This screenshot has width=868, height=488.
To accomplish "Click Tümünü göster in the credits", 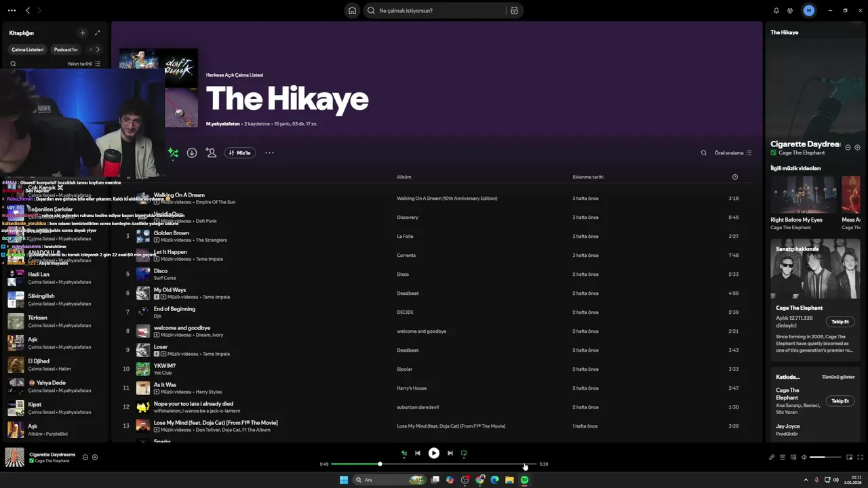I will (838, 377).
